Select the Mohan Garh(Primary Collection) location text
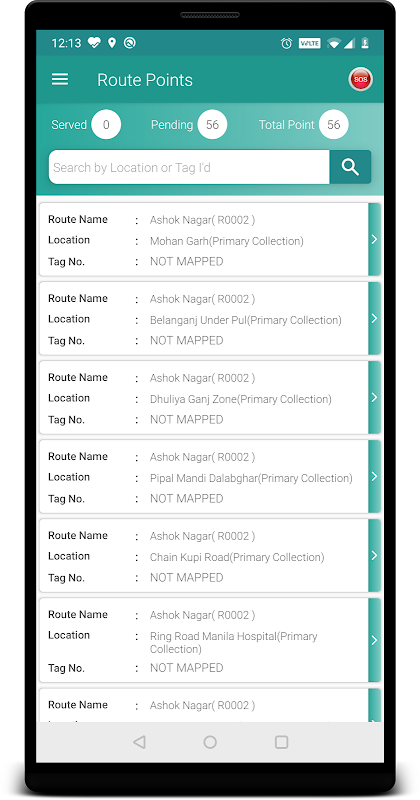This screenshot has height=800, width=420. tap(227, 241)
